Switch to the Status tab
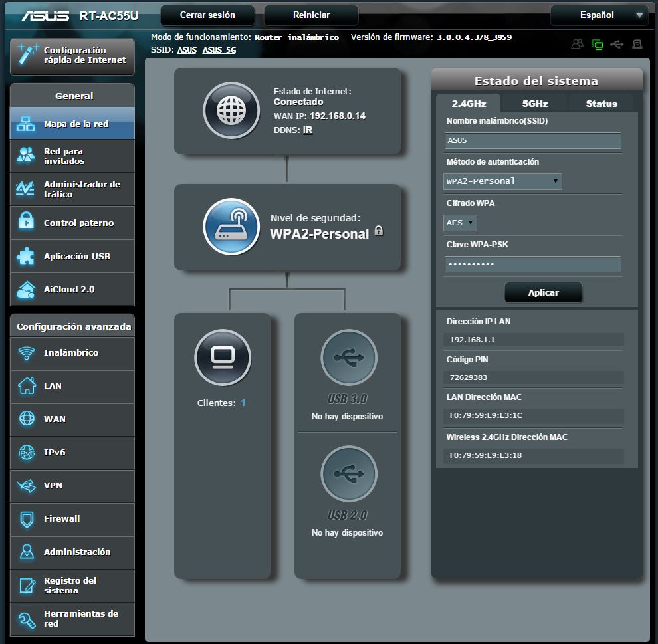The height and width of the screenshot is (644, 658). (x=601, y=104)
